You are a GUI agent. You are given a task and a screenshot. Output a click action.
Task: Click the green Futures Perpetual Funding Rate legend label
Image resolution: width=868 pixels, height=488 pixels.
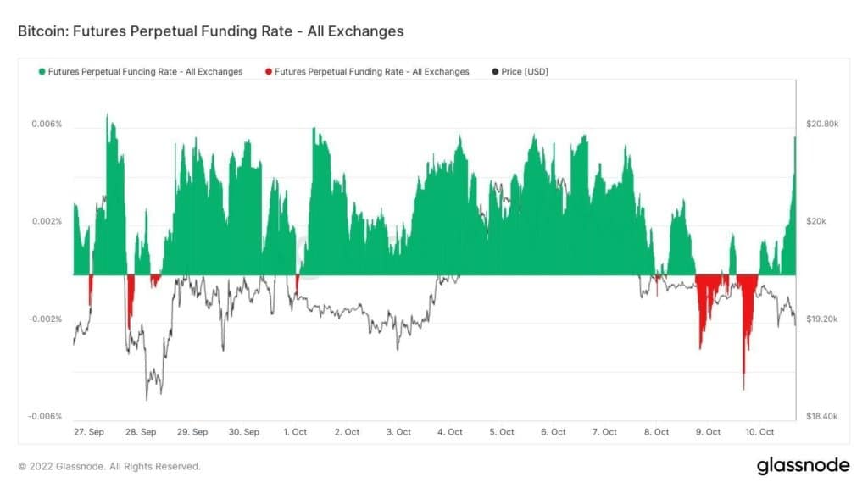[x=145, y=71]
